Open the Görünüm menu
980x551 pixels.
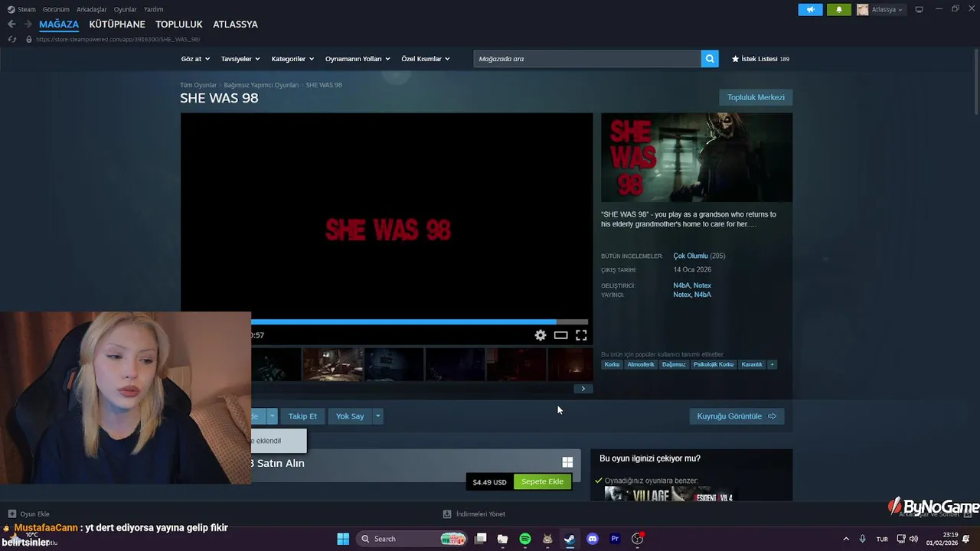pyautogui.click(x=56, y=9)
